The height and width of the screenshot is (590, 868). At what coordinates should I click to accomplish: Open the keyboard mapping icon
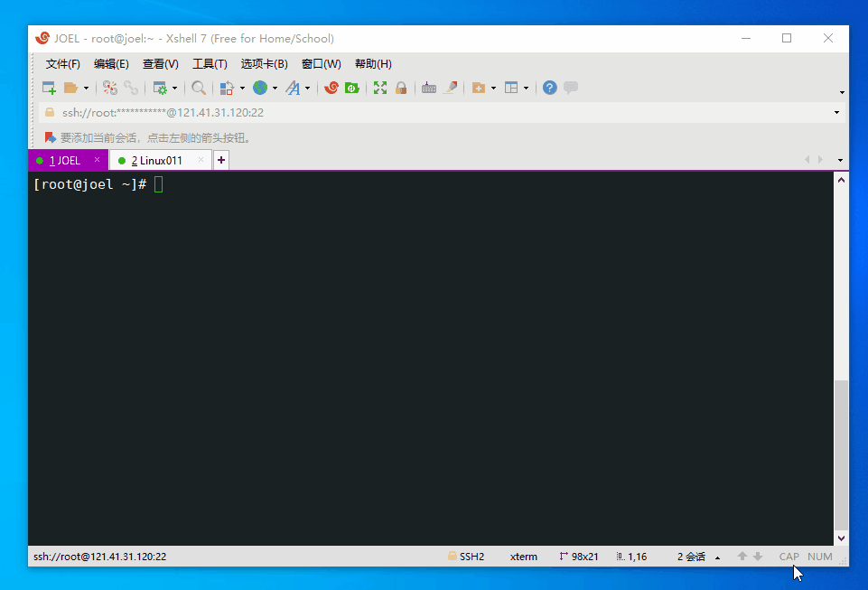pos(429,88)
